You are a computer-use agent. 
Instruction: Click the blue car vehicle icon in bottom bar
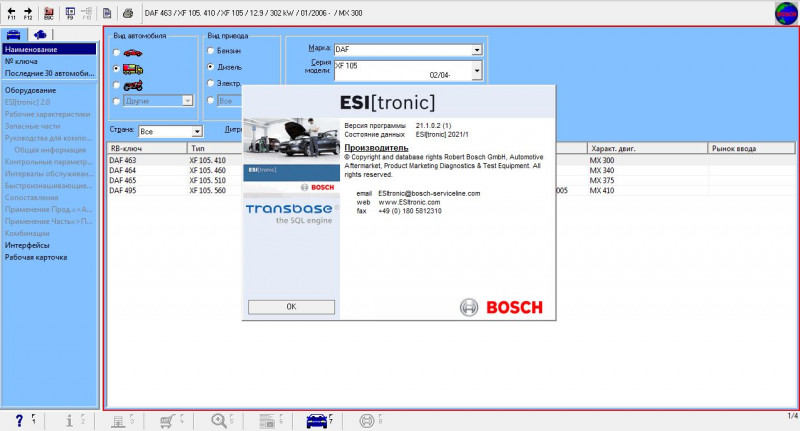coord(317,421)
